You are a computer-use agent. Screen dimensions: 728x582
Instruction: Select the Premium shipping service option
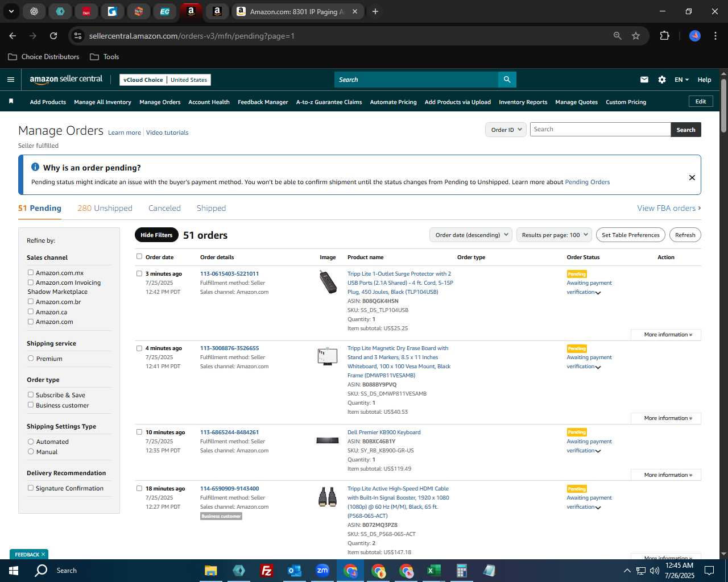click(31, 359)
